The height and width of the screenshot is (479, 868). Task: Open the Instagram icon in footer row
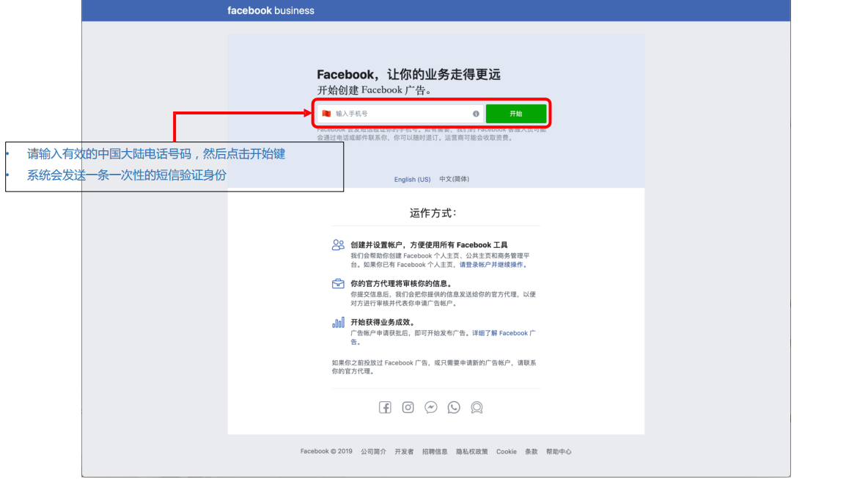[x=408, y=408]
